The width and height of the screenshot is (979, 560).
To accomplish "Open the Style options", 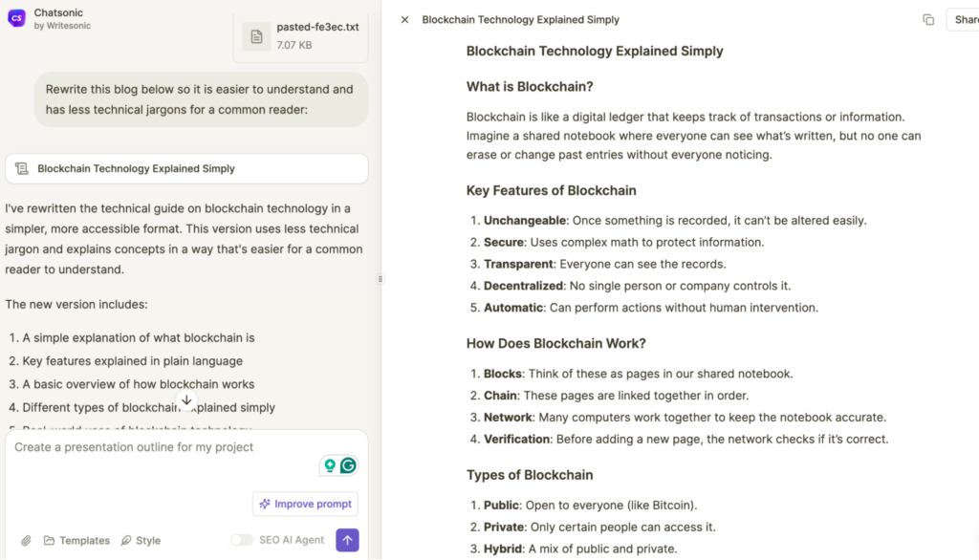I will click(x=141, y=541).
